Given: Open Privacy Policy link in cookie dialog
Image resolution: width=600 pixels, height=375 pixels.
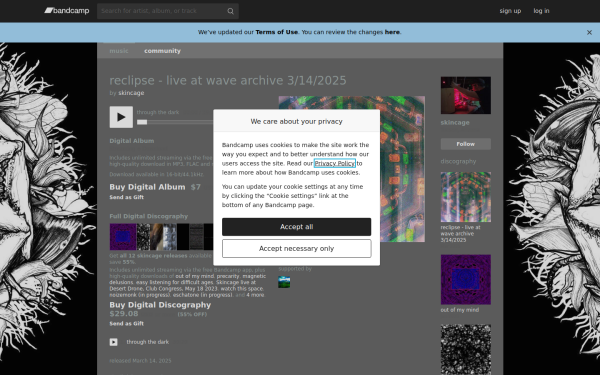Looking at the screenshot, I should (334, 163).
